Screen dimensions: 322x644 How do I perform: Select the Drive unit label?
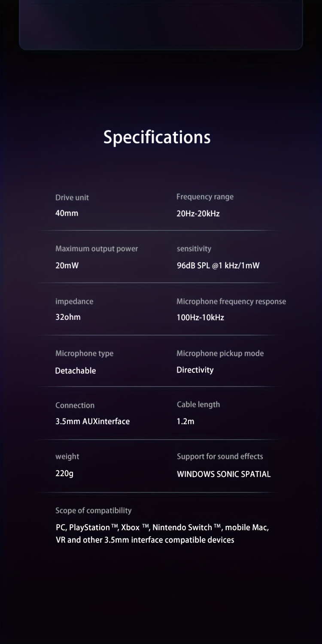(72, 197)
